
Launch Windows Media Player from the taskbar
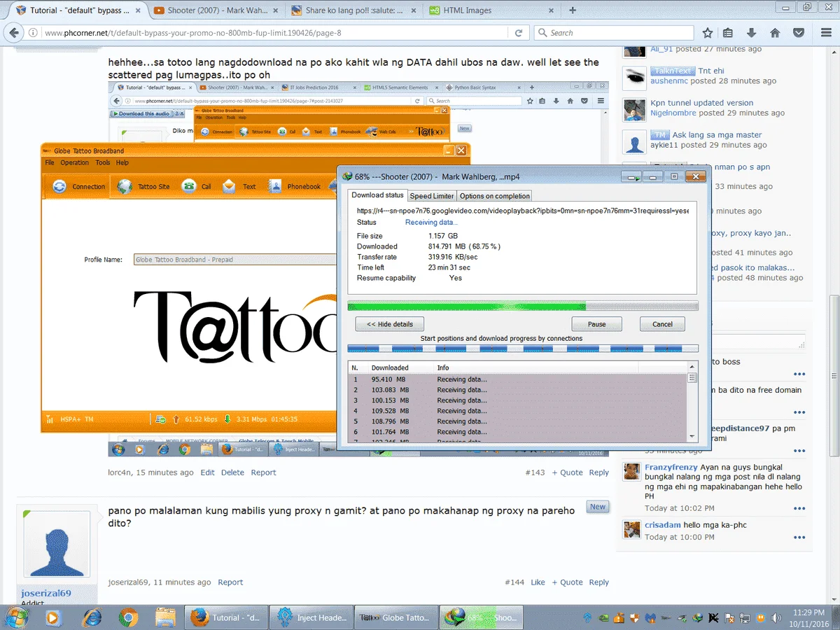click(52, 617)
